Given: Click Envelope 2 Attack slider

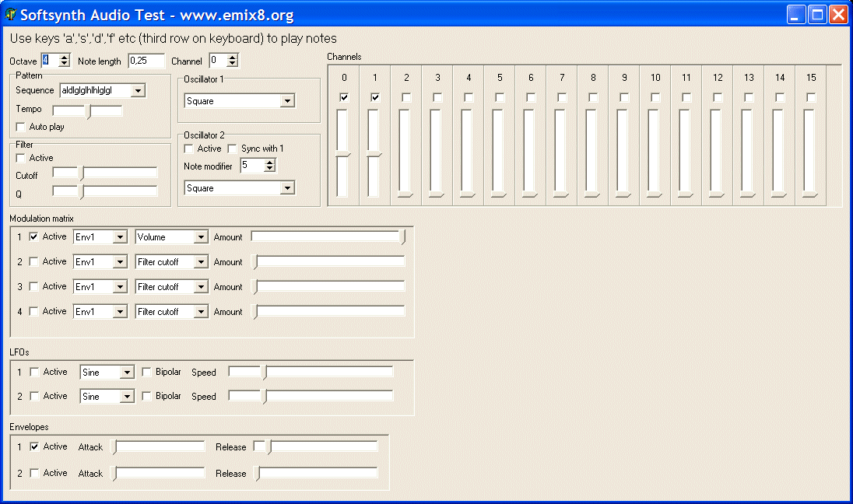Looking at the screenshot, I should (158, 474).
